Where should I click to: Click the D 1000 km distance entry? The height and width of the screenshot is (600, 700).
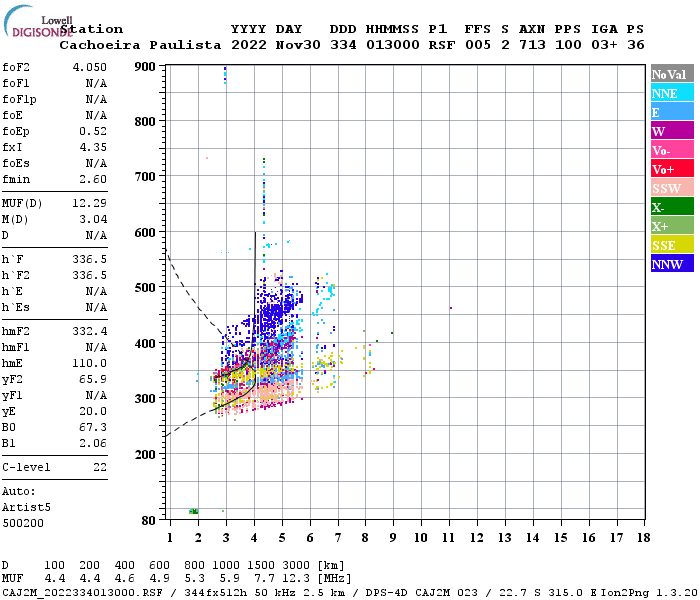[x=226, y=565]
